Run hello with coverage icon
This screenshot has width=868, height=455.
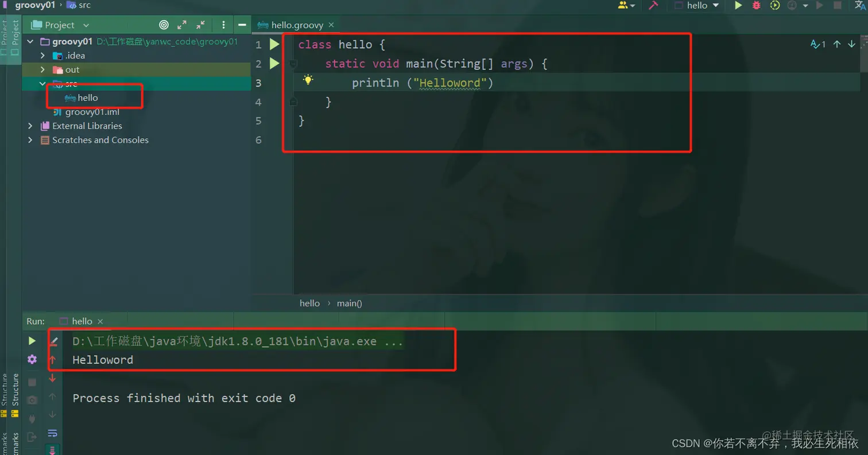[775, 5]
